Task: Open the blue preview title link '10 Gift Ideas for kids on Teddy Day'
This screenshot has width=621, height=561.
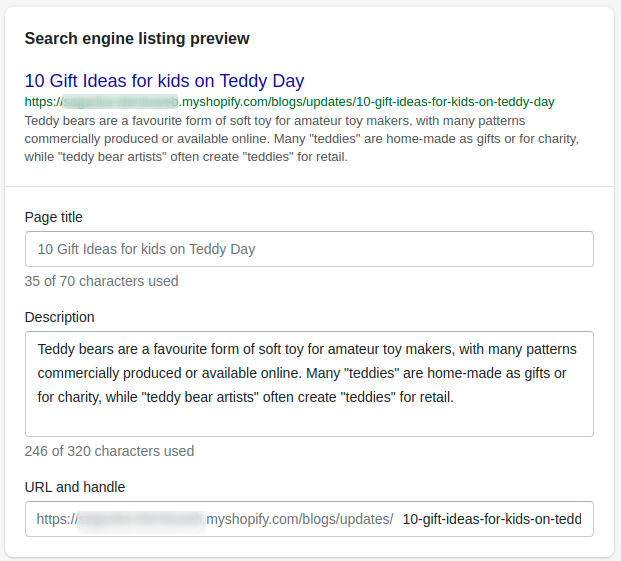Action: coord(164,81)
